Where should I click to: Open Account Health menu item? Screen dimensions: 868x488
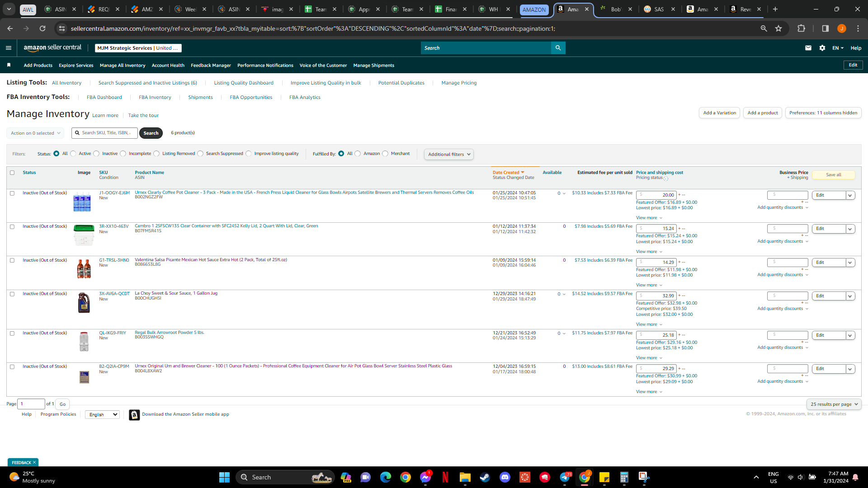click(x=168, y=66)
